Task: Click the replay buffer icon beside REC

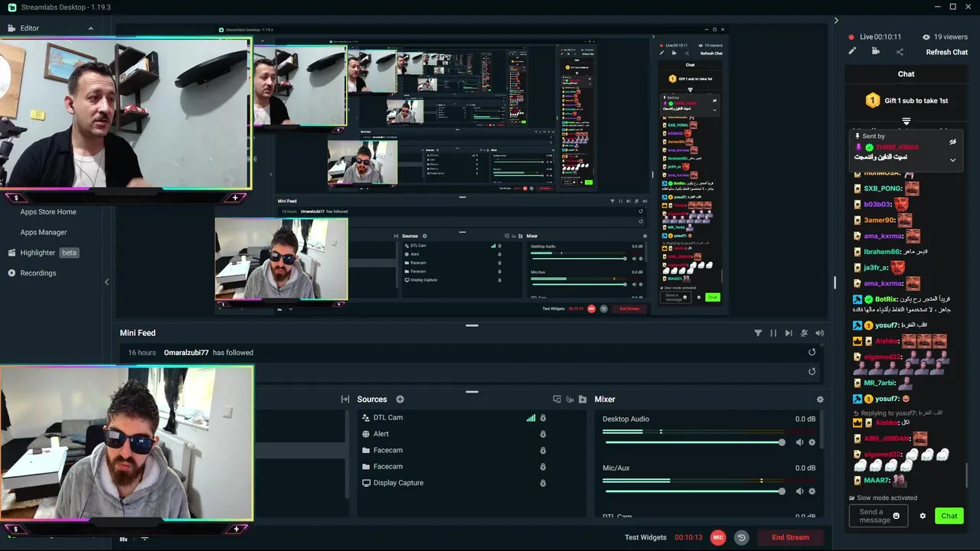Action: pyautogui.click(x=741, y=537)
